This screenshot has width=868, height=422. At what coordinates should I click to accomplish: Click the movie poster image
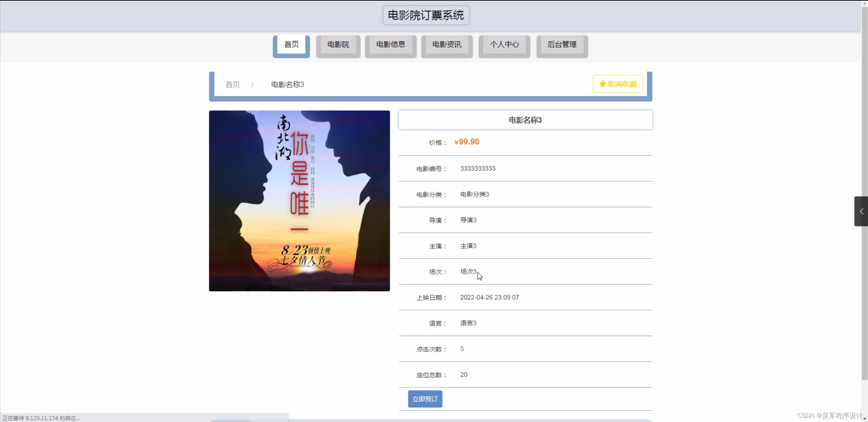tap(299, 201)
